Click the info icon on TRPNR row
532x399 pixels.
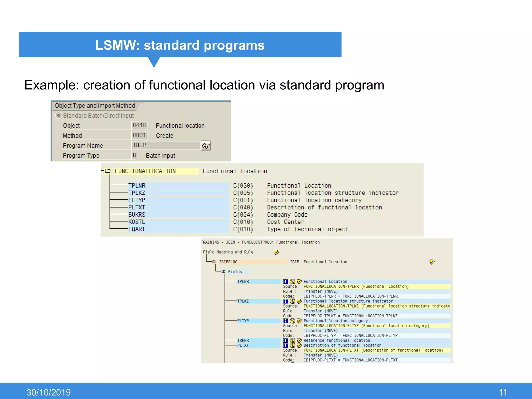click(285, 341)
